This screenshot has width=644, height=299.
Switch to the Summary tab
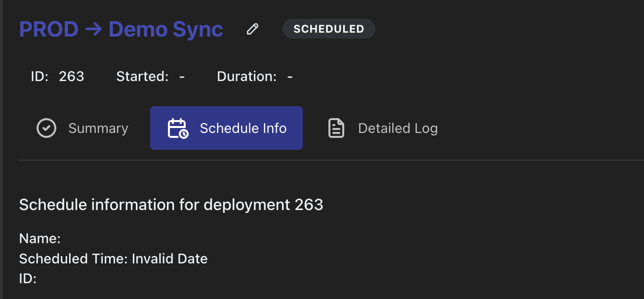point(98,128)
